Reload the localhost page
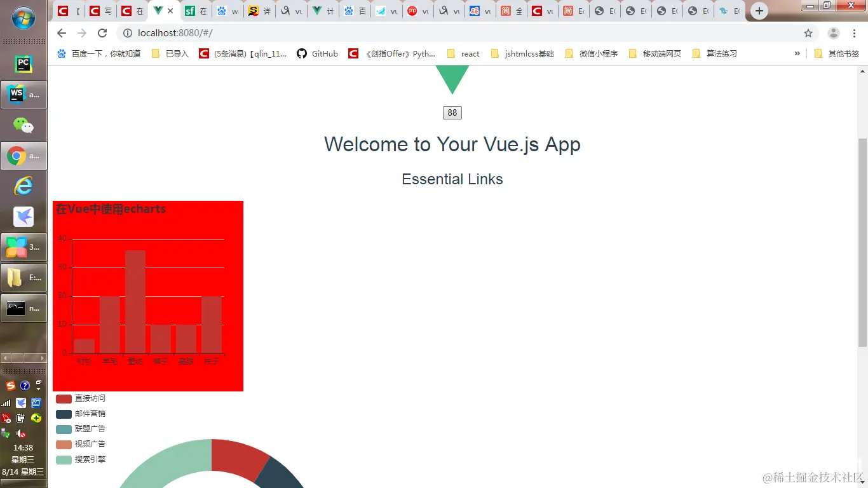The height and width of the screenshot is (488, 868). 102,33
